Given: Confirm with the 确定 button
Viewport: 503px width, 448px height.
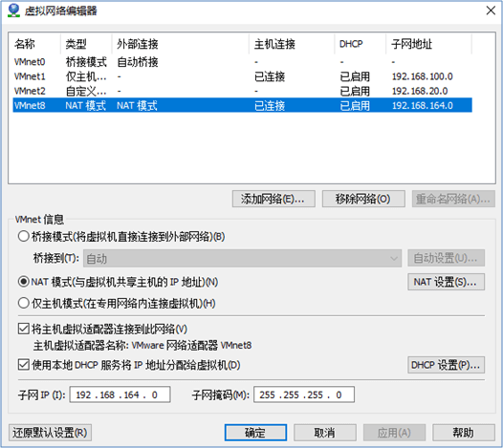Looking at the screenshot, I should tap(255, 433).
